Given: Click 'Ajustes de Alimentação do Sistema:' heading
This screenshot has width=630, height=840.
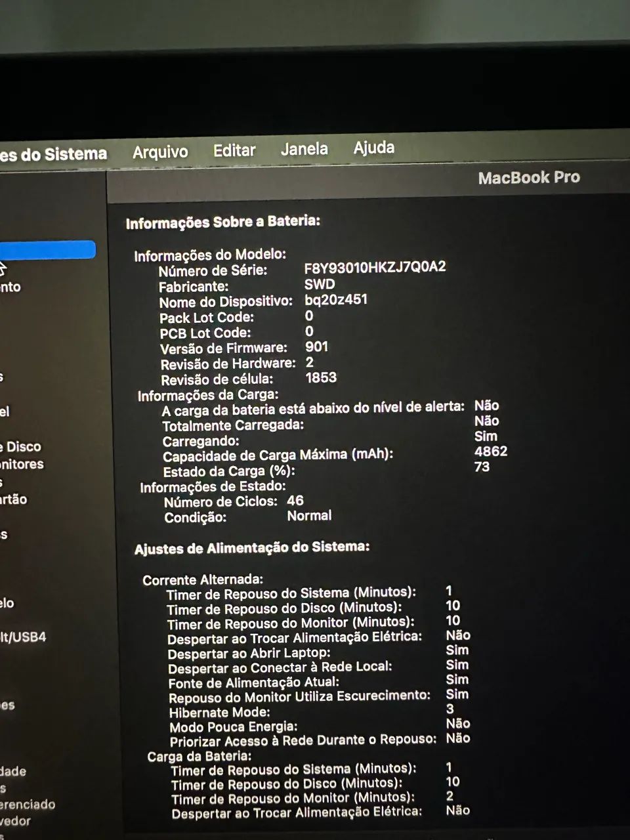Looking at the screenshot, I should [252, 548].
